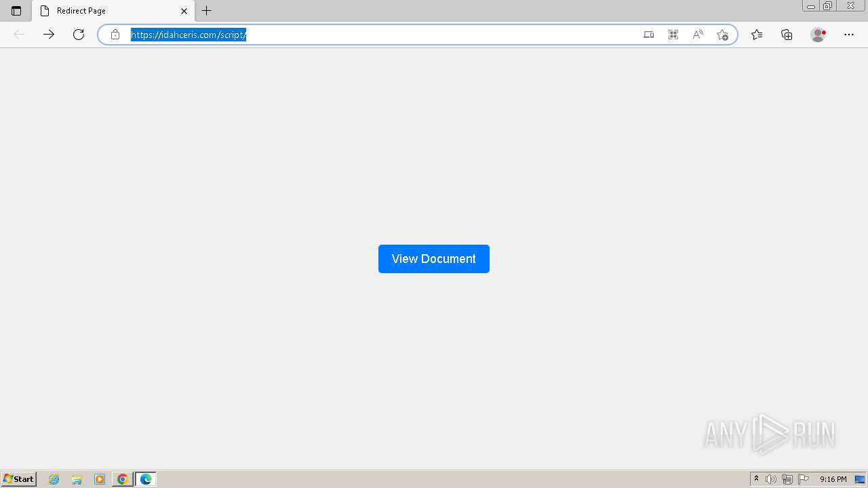Open File Explorer from taskbar
This screenshot has height=488, width=868.
77,479
